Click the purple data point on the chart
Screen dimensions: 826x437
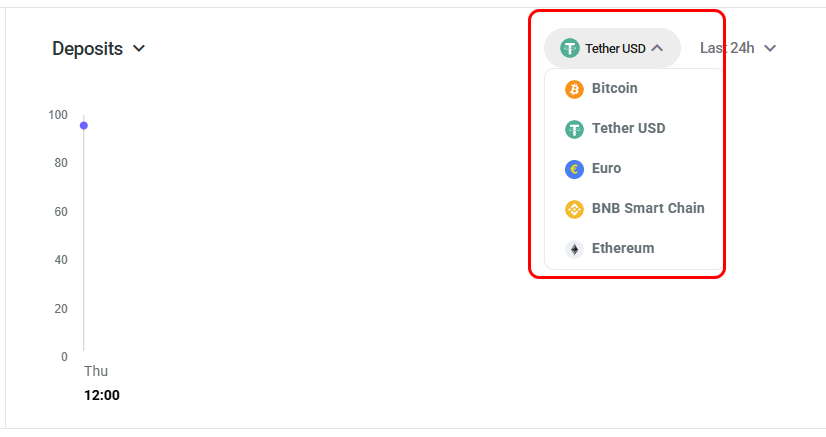point(84,125)
